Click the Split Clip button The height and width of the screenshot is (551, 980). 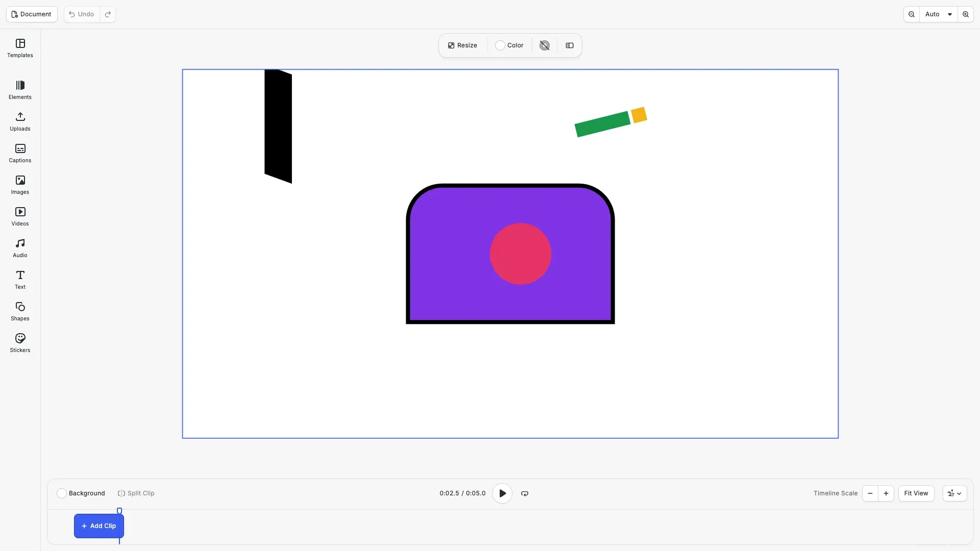pyautogui.click(x=136, y=493)
